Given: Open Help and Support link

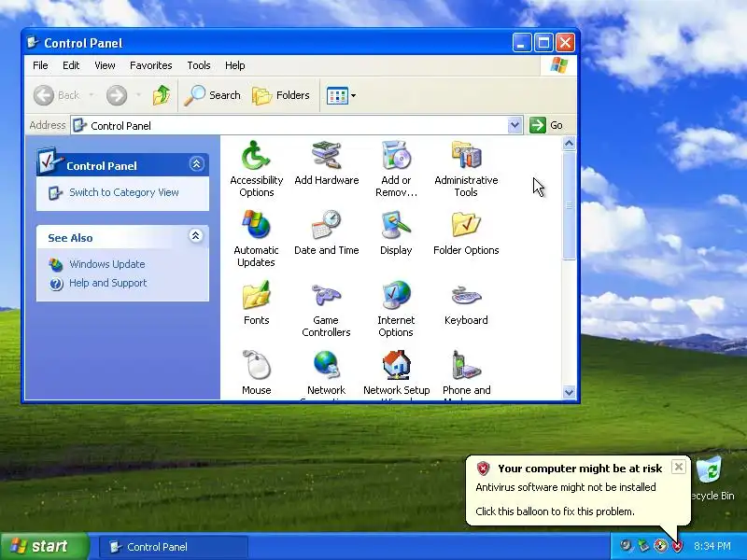Looking at the screenshot, I should click(108, 283).
